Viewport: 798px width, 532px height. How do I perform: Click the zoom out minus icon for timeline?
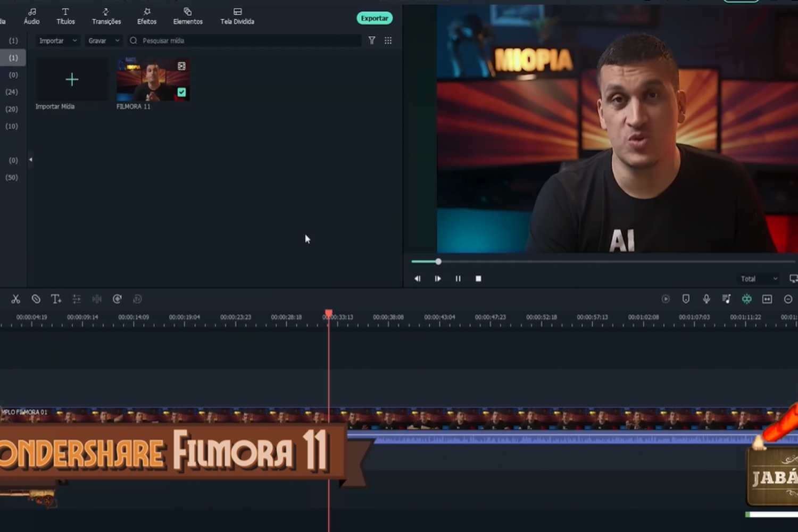pos(788,299)
